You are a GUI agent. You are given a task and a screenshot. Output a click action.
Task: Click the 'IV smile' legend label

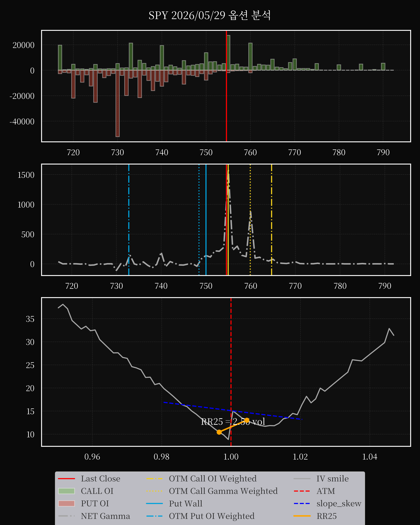point(333,478)
